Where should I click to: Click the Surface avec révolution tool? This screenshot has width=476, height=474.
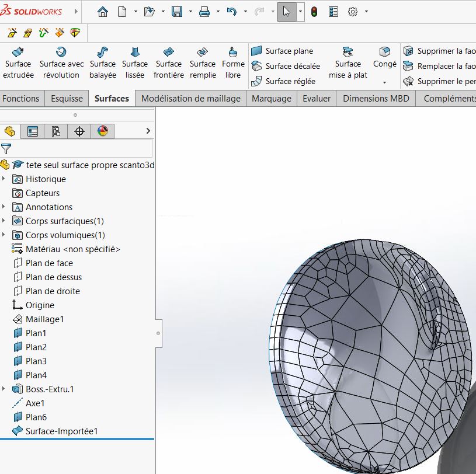click(61, 63)
